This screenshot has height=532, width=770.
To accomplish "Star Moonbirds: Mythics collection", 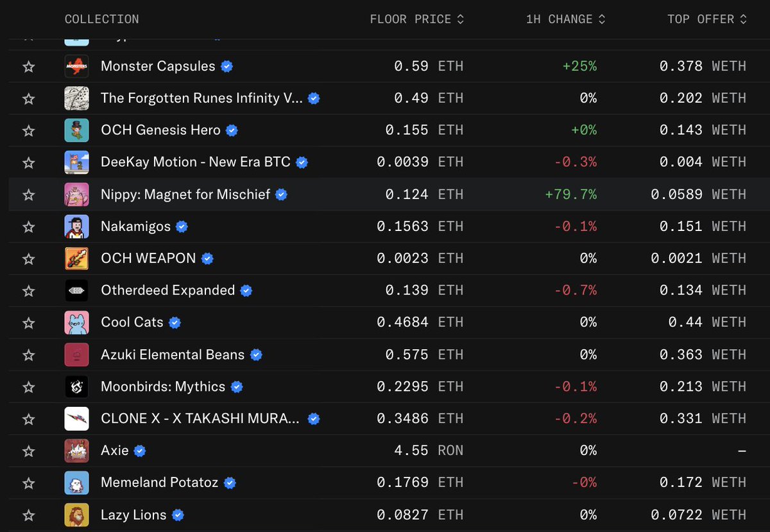I will [x=28, y=388].
